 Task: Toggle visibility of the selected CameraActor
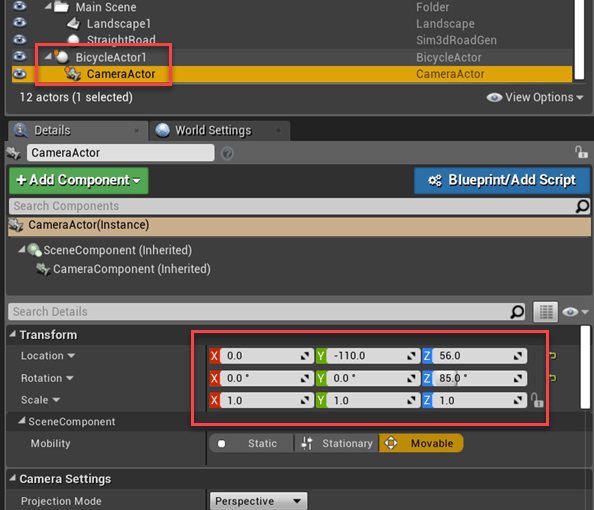tap(19, 74)
